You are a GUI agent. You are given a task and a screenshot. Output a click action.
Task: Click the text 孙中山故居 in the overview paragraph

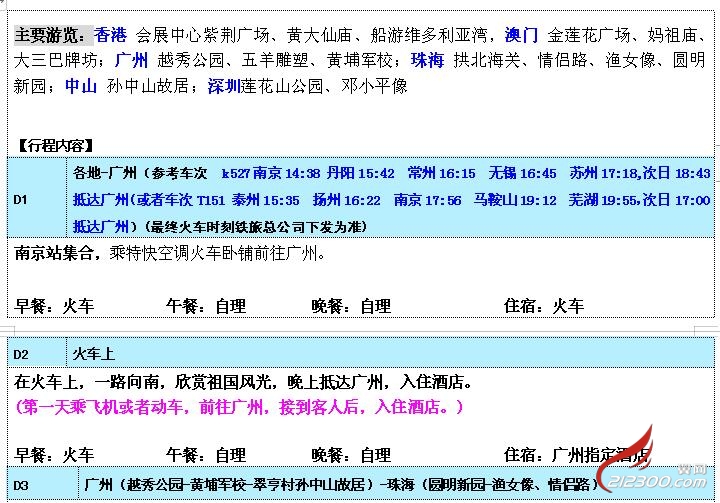148,86
